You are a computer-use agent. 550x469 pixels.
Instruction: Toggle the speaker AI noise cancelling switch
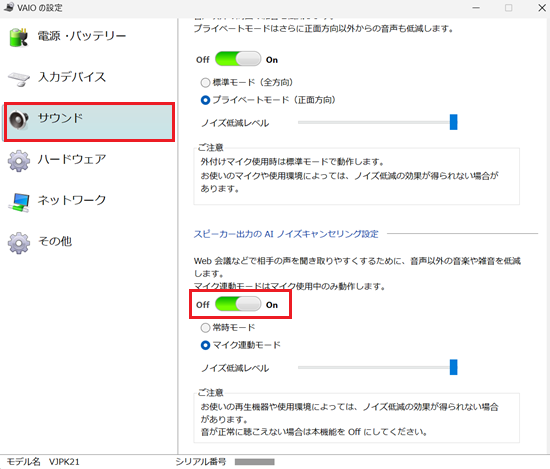(238, 304)
